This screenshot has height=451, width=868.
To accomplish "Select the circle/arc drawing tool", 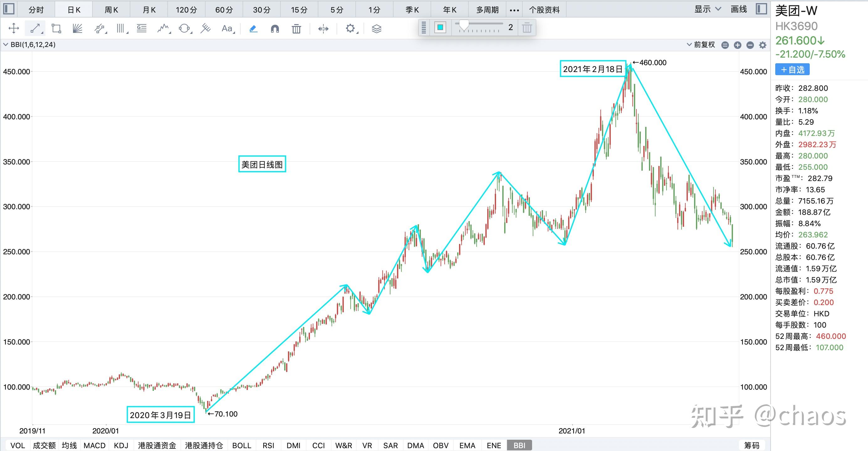I will [x=185, y=28].
